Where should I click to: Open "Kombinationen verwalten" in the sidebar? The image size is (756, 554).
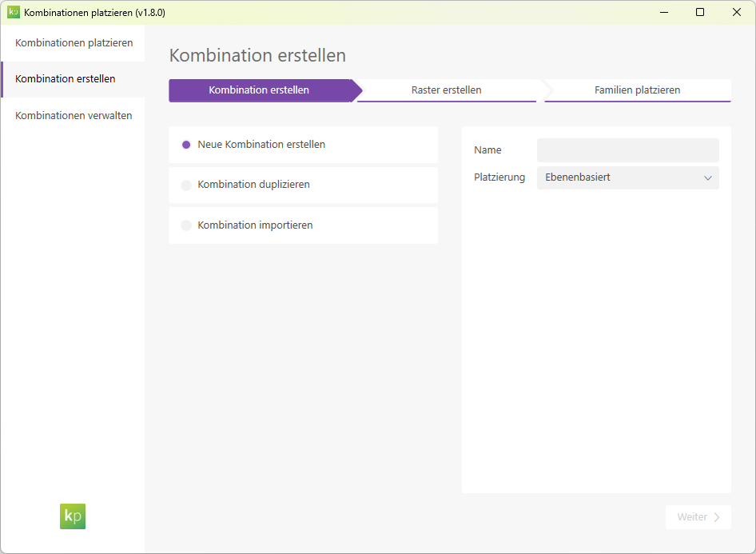click(72, 114)
